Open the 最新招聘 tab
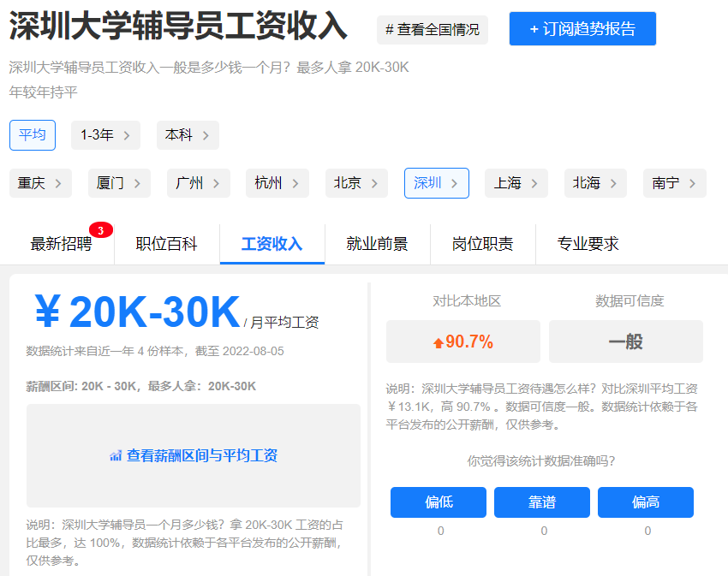 pyautogui.click(x=62, y=244)
